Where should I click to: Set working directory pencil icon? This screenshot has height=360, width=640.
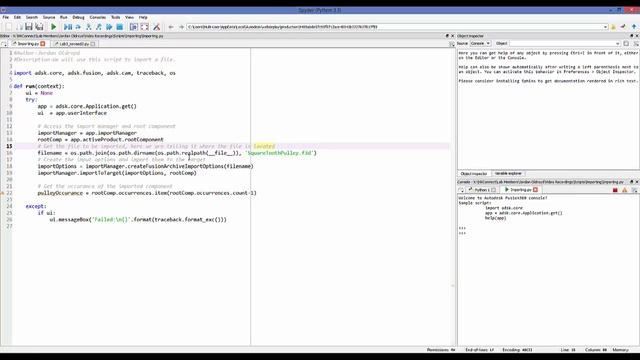pos(623,27)
